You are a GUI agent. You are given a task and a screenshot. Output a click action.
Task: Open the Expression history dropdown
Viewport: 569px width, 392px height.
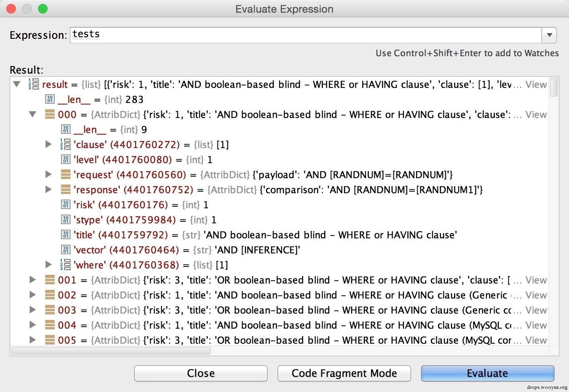(x=549, y=35)
